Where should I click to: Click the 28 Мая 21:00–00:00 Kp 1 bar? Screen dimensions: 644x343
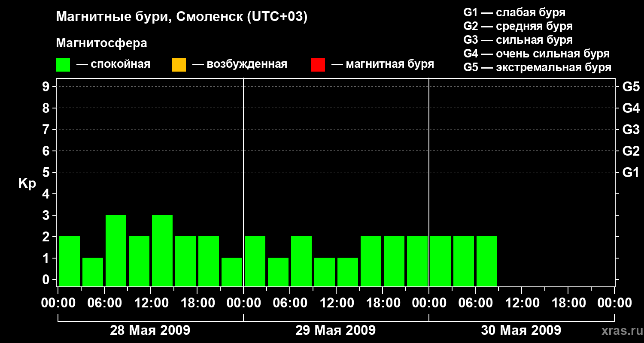pos(232,272)
